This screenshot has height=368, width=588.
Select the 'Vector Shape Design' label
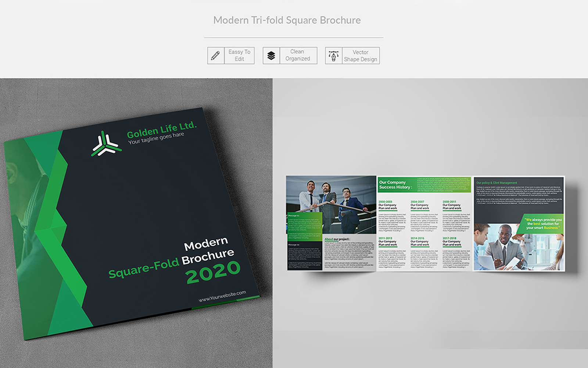(x=361, y=56)
